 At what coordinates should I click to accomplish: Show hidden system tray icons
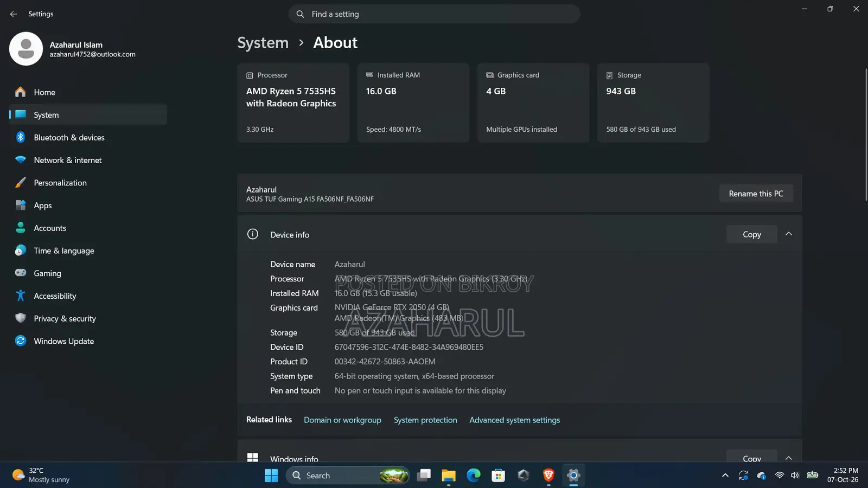(x=725, y=476)
